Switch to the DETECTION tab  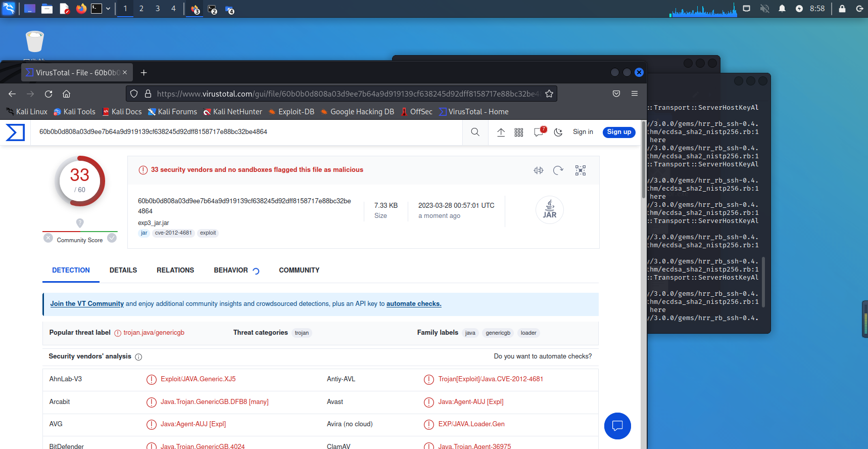(71, 271)
